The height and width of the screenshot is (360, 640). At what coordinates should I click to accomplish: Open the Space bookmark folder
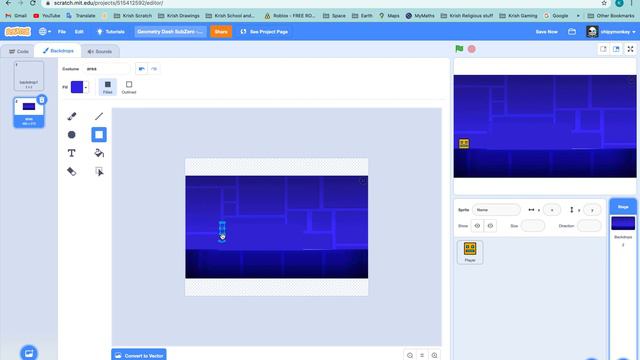click(x=334, y=16)
